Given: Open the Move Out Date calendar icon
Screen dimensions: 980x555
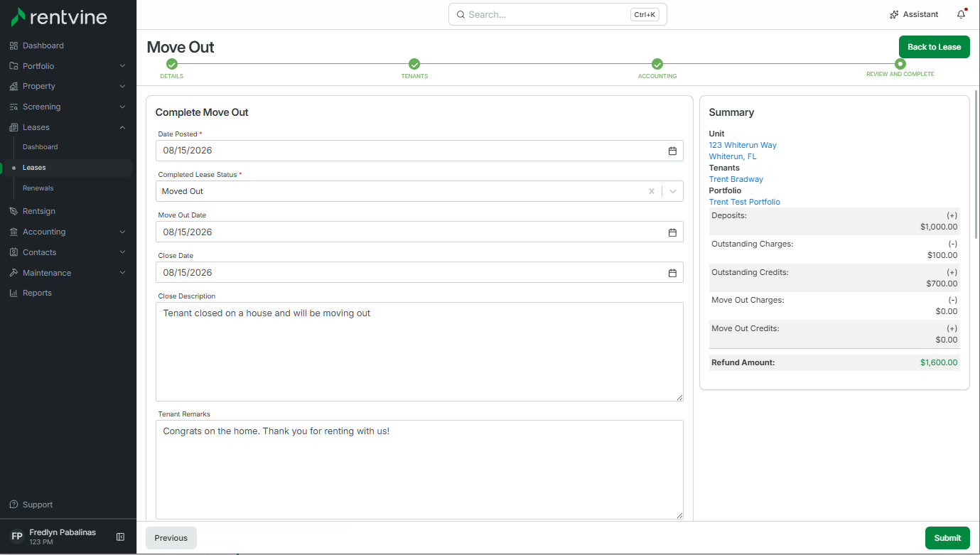Looking at the screenshot, I should click(x=672, y=232).
